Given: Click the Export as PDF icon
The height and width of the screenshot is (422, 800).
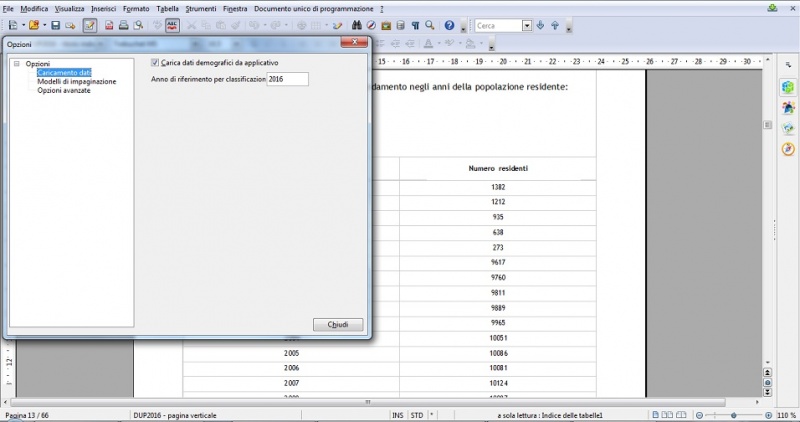Looking at the screenshot, I should (x=109, y=25).
